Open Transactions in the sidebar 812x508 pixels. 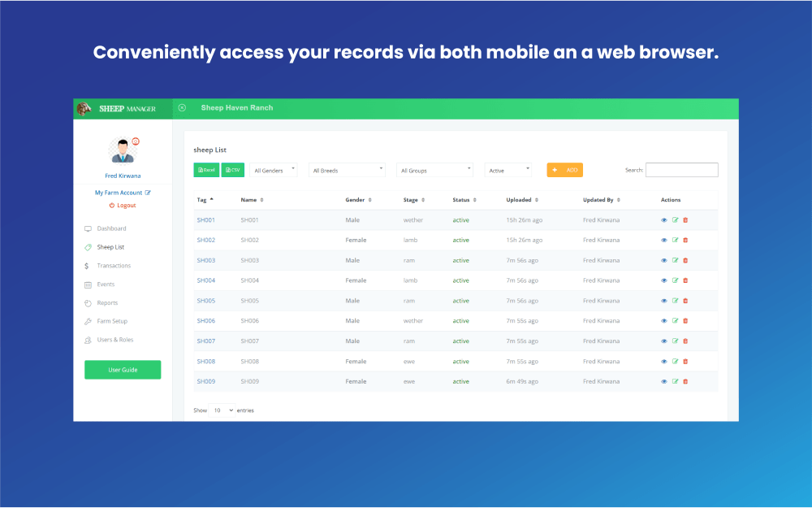pos(114,266)
